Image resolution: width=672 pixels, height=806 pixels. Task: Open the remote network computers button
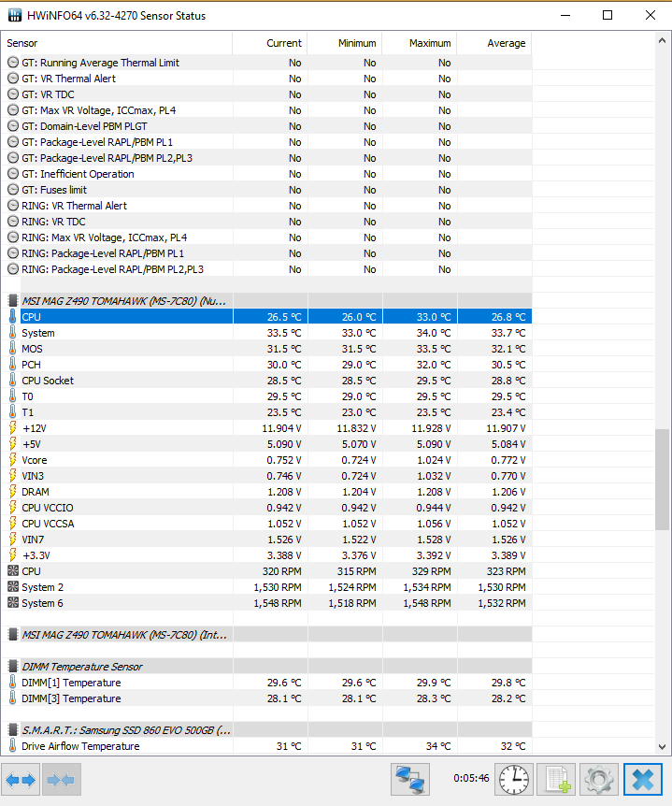pos(410,780)
